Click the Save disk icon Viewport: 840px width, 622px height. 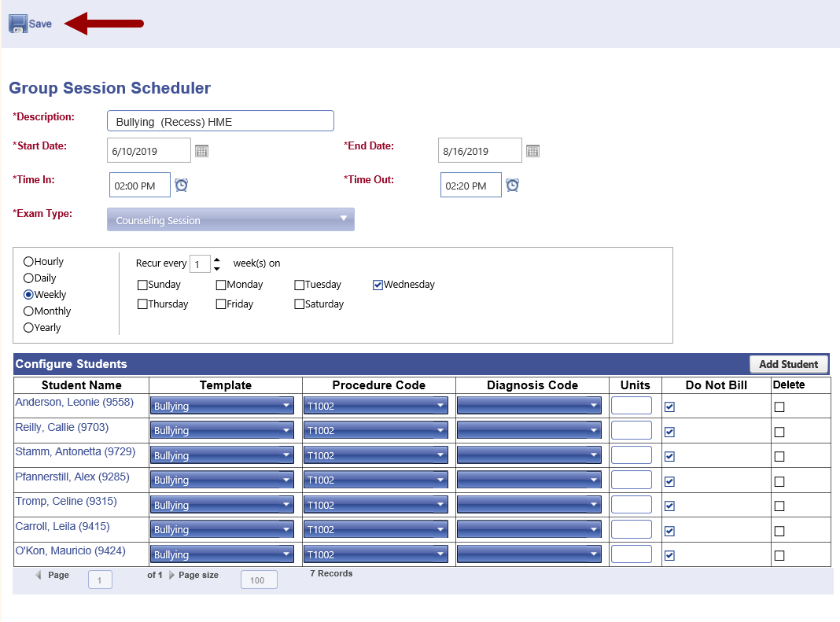click(18, 23)
